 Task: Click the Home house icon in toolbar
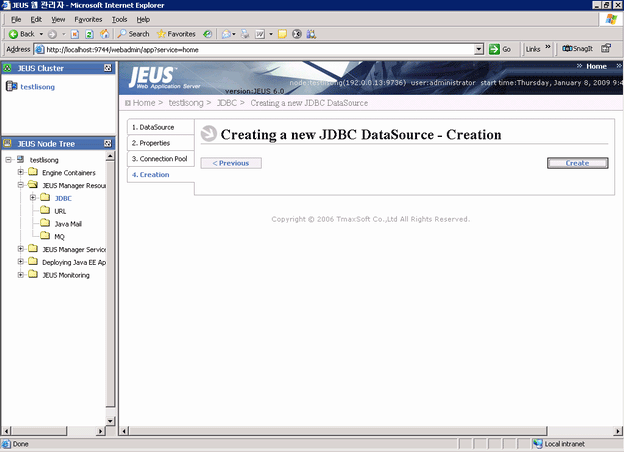click(104, 34)
